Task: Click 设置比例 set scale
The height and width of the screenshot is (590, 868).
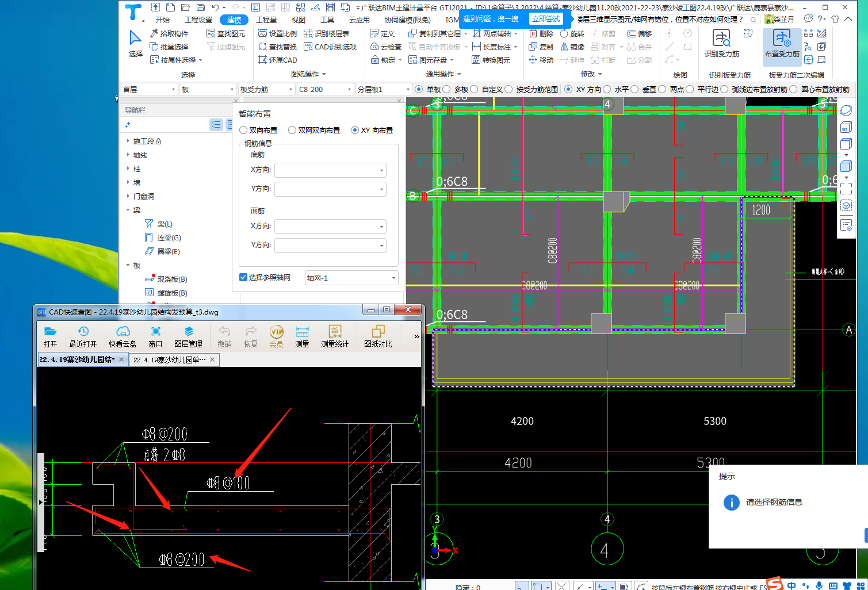Action: pyautogui.click(x=277, y=33)
